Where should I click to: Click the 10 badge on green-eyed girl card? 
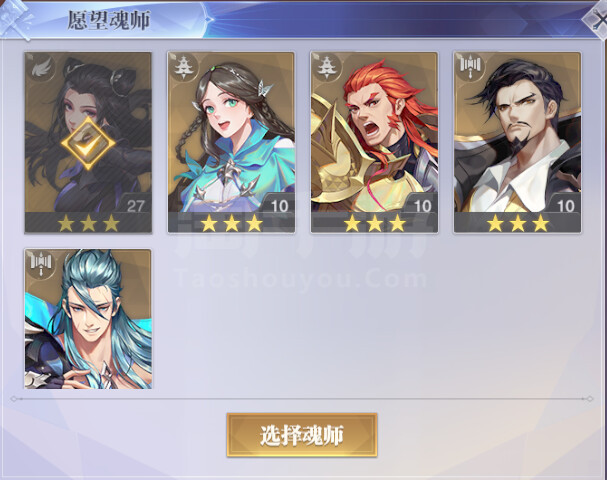(x=279, y=206)
